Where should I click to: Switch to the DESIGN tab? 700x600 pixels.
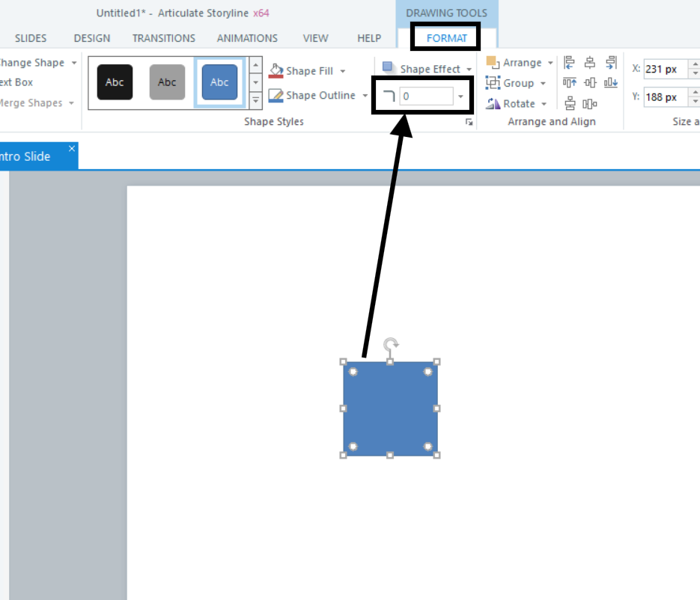(92, 38)
